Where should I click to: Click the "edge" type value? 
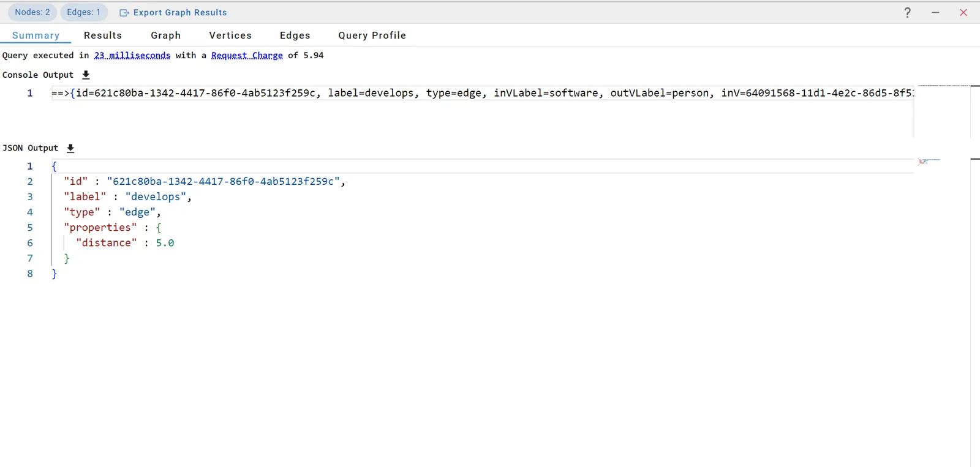tap(137, 212)
